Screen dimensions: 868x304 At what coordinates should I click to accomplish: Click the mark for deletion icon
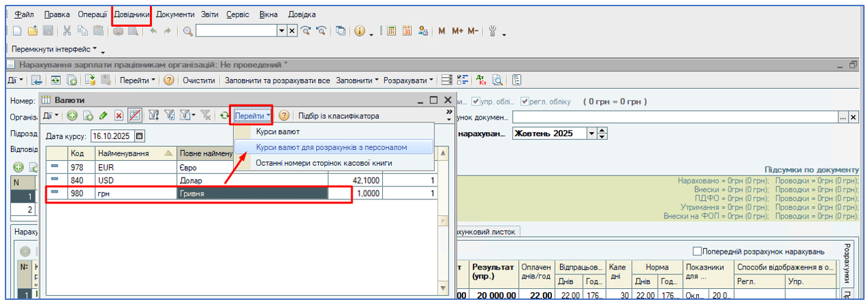click(119, 116)
